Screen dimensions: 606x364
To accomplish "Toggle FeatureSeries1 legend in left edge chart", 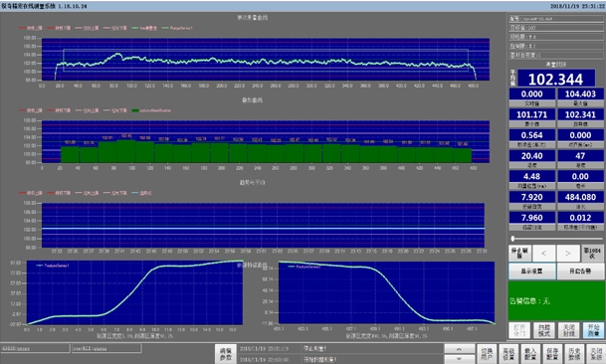I will click(52, 266).
